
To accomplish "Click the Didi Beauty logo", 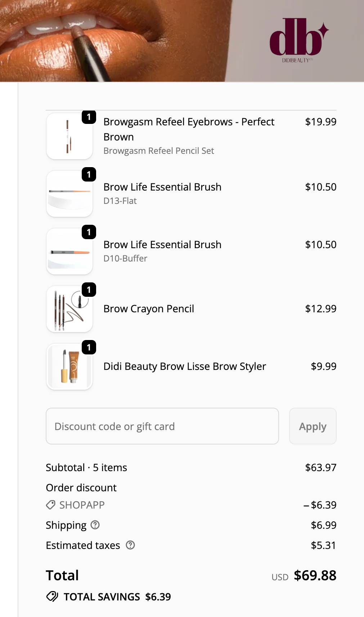I will 298,40.
